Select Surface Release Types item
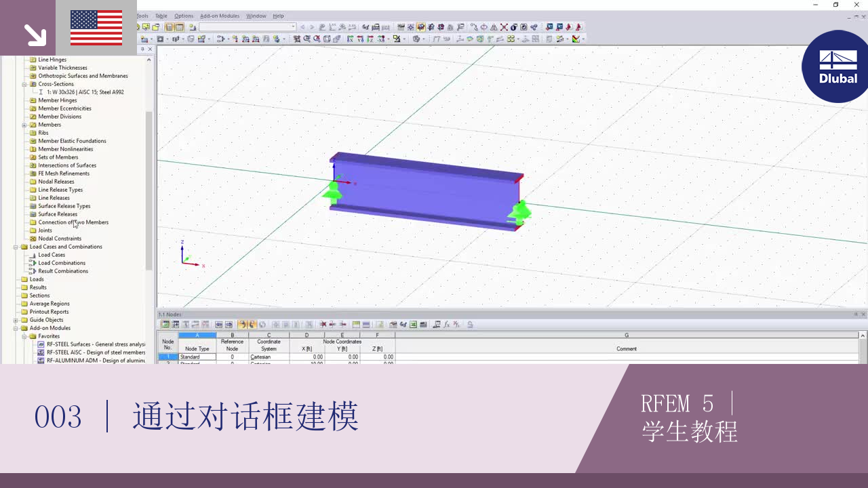The height and width of the screenshot is (488, 868). click(64, 206)
